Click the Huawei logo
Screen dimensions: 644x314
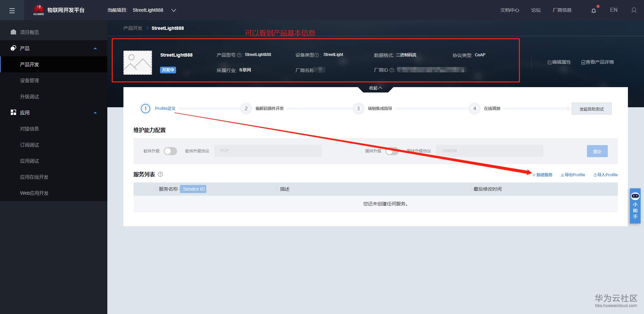tap(39, 10)
